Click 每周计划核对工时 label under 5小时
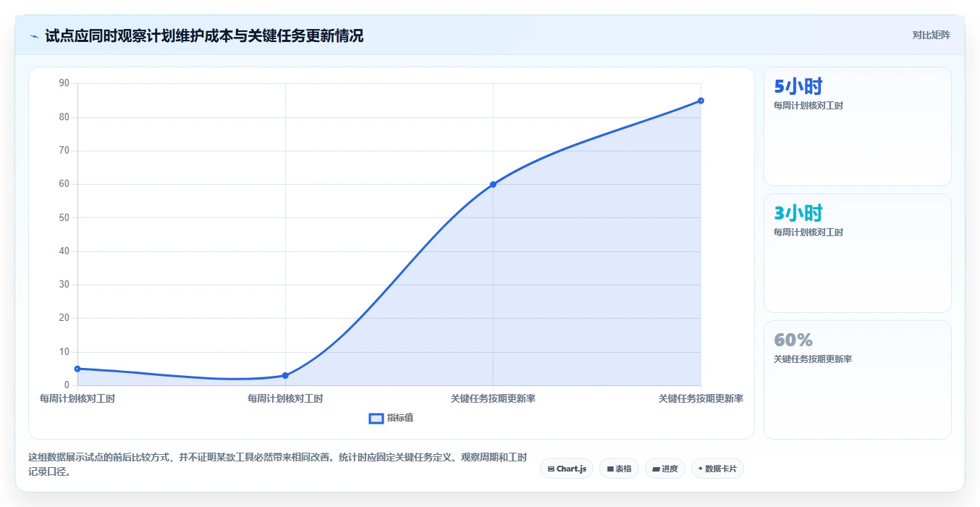This screenshot has height=507, width=980. pyautogui.click(x=808, y=106)
